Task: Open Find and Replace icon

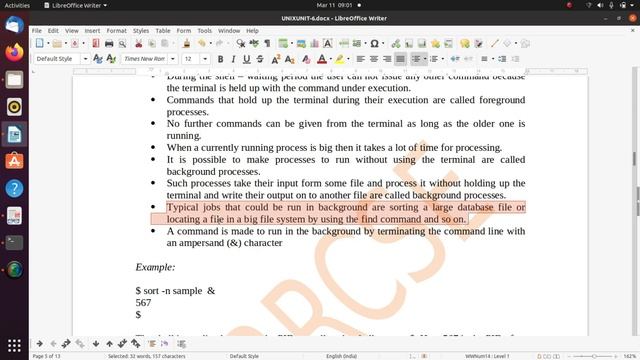Action: coord(241,43)
